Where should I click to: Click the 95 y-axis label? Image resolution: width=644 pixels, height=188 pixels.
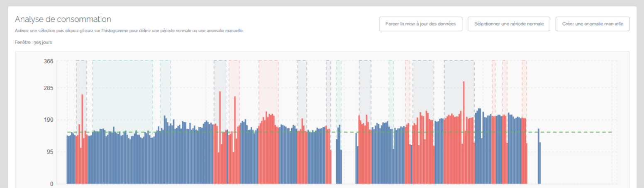click(x=50, y=152)
